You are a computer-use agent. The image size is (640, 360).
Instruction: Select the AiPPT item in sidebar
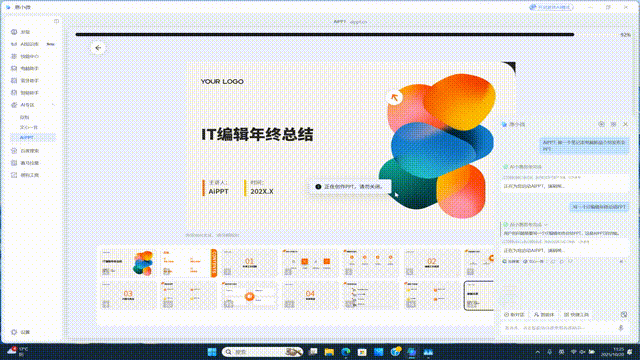32,138
